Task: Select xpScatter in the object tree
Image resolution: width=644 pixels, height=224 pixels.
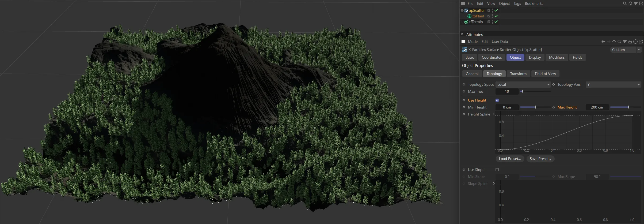Action: pos(477,10)
